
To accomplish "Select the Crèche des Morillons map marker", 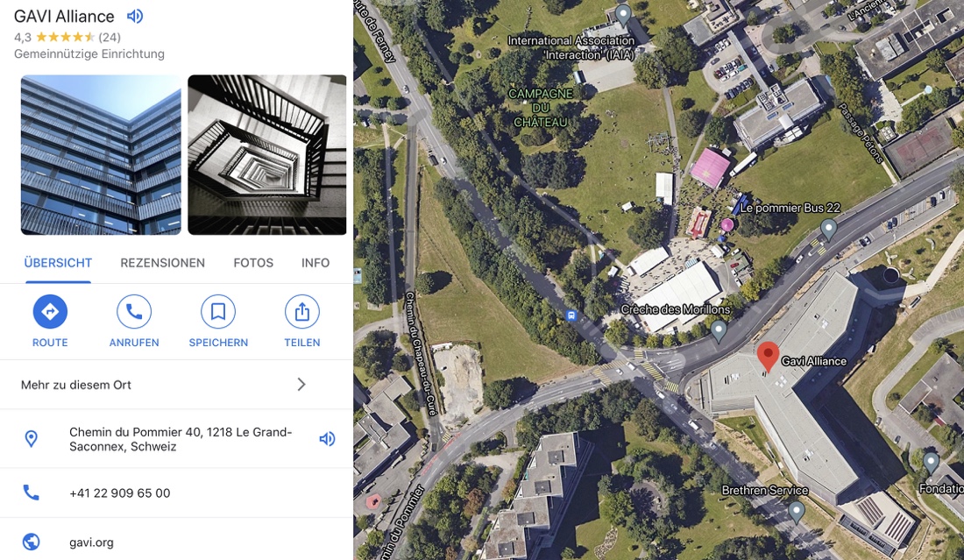I will coord(718,331).
